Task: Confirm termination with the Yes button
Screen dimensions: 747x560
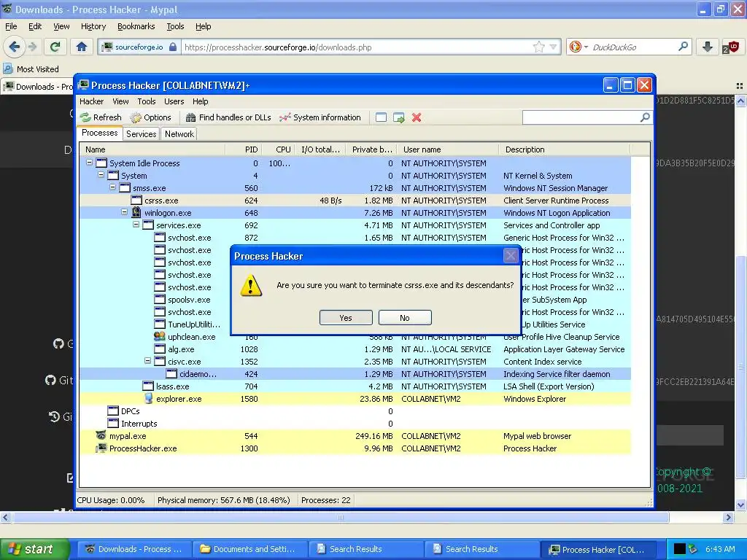Action: click(x=346, y=318)
